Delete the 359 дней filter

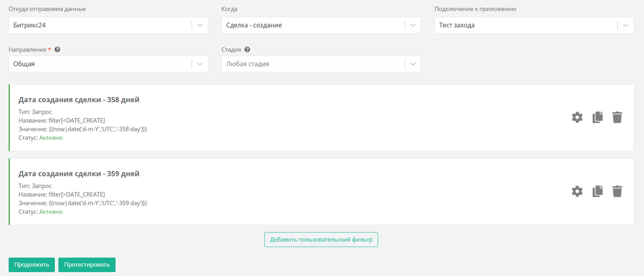click(617, 191)
